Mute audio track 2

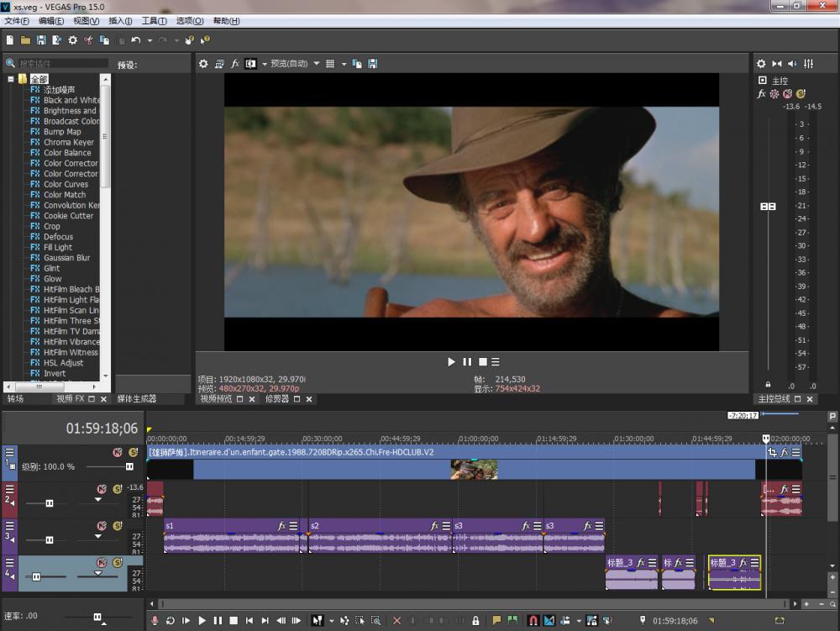(102, 488)
